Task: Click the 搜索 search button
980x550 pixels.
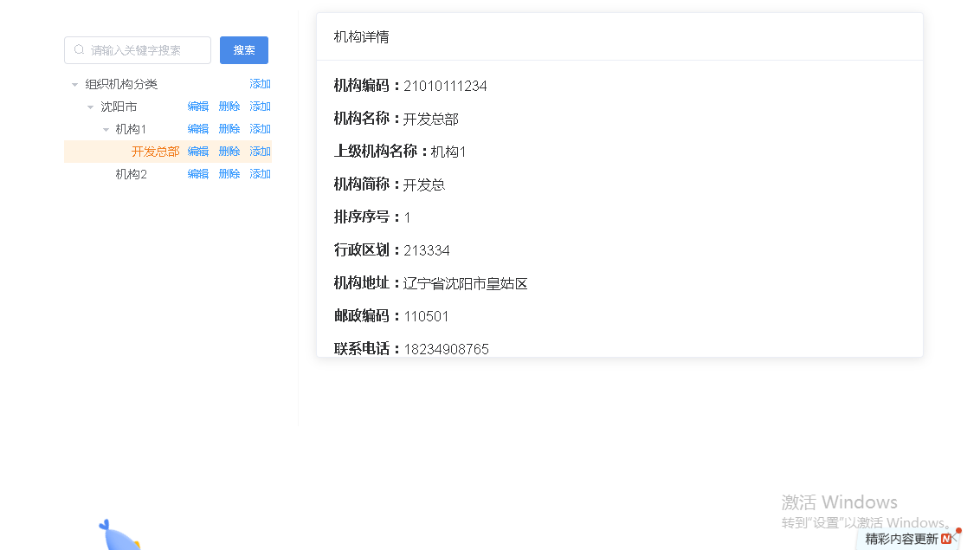Action: point(243,50)
